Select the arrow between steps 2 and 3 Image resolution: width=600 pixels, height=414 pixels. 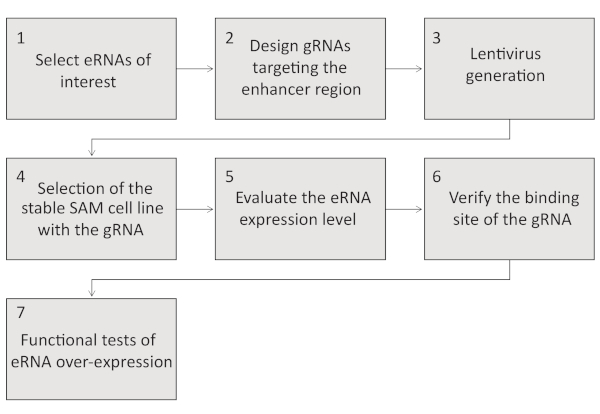tap(405, 68)
